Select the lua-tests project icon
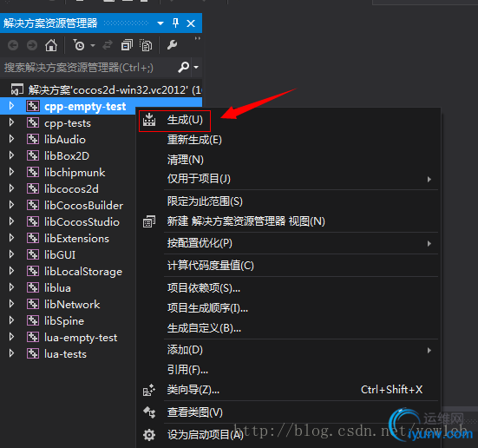Screen dimensions: 478x448 (33, 353)
